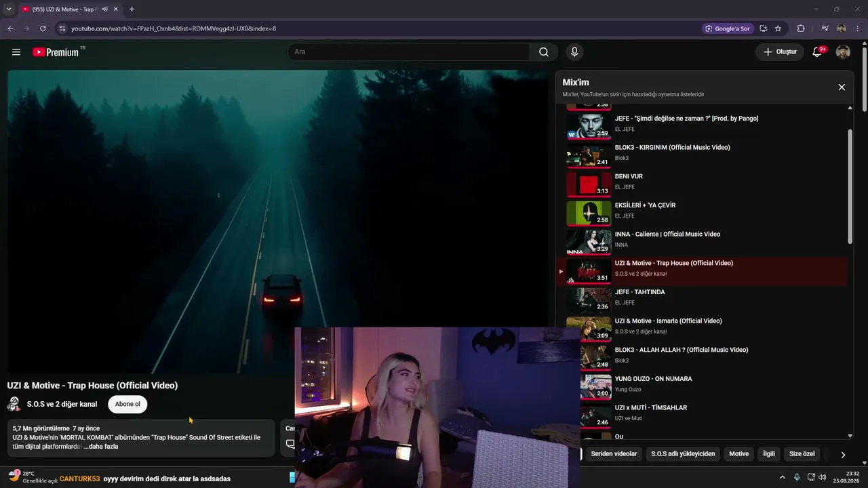Click the Oluştur create button
This screenshot has height=488, width=868.
tap(780, 52)
